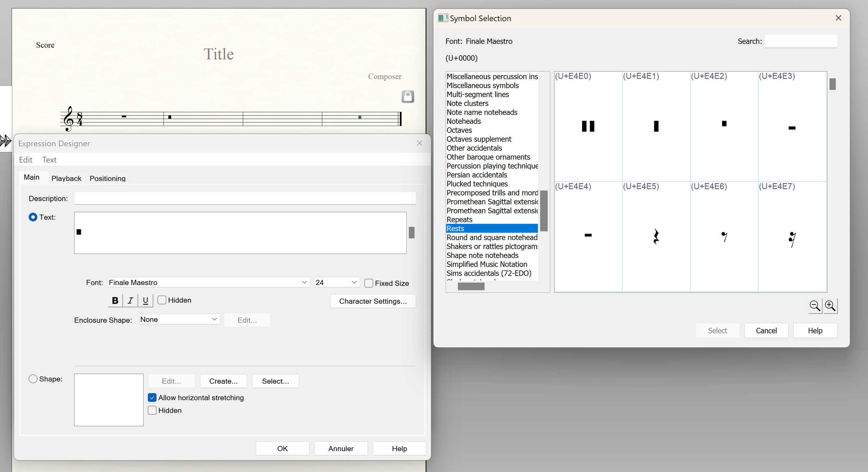Uncheck Allow horizontal stretching
This screenshot has height=472, width=868.
click(x=152, y=398)
